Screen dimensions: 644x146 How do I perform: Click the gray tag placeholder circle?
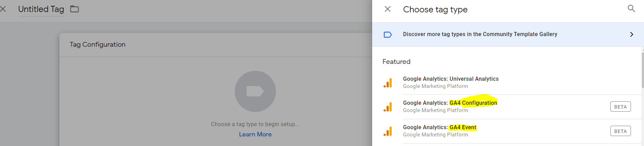pyautogui.click(x=255, y=91)
